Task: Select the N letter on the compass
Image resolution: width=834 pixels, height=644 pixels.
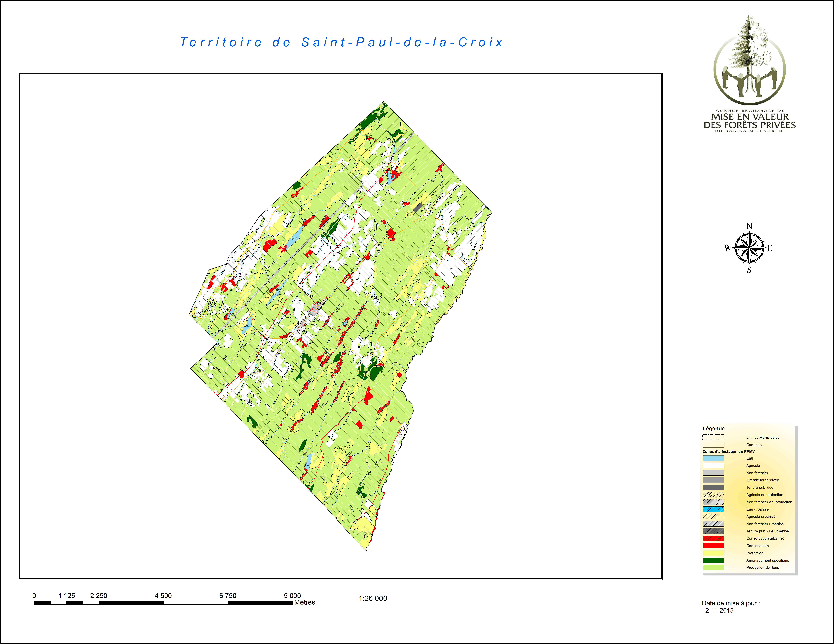Action: click(749, 226)
